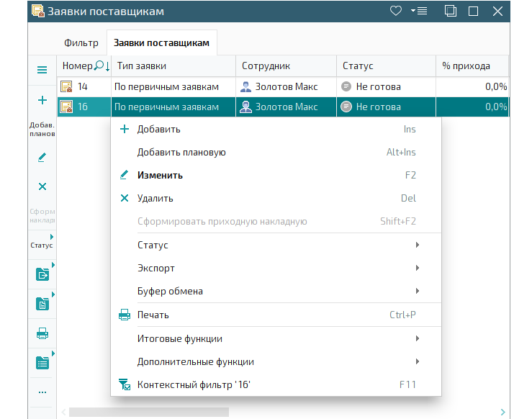
Task: Expand the Статус submenu
Action: pos(278,245)
